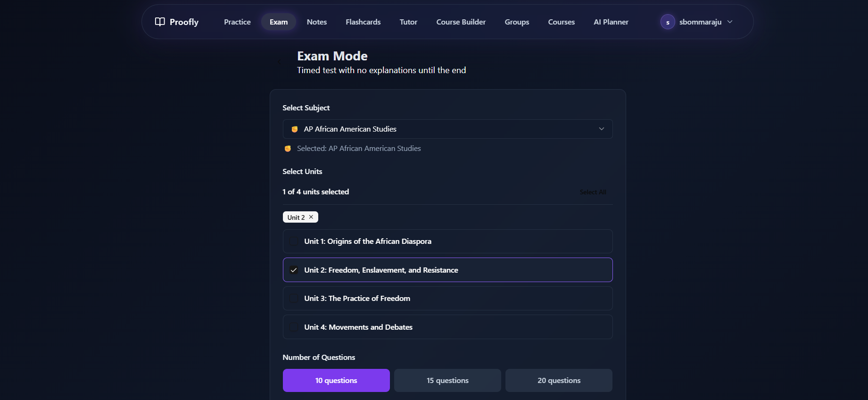Open the AI Planner tab
Screen dimensions: 868x400
pyautogui.click(x=611, y=22)
